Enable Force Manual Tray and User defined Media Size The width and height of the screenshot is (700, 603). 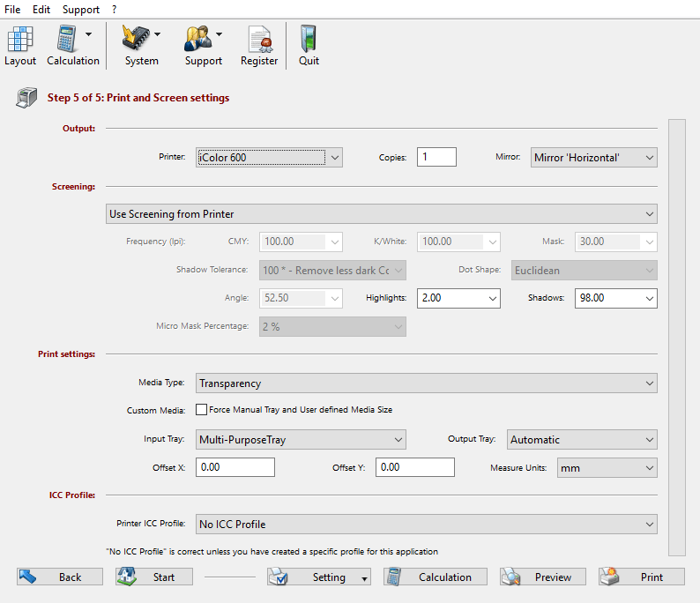click(201, 410)
